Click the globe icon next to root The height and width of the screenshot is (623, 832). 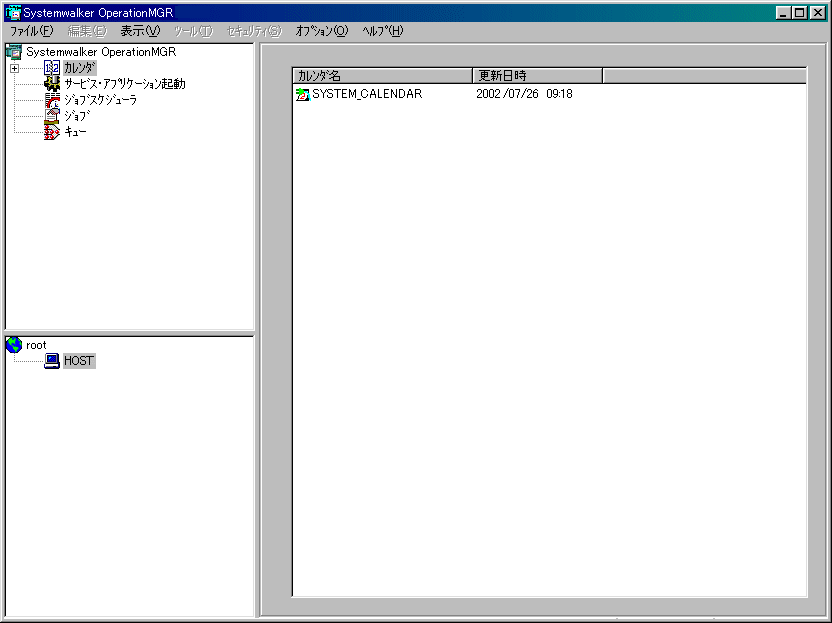pos(14,345)
